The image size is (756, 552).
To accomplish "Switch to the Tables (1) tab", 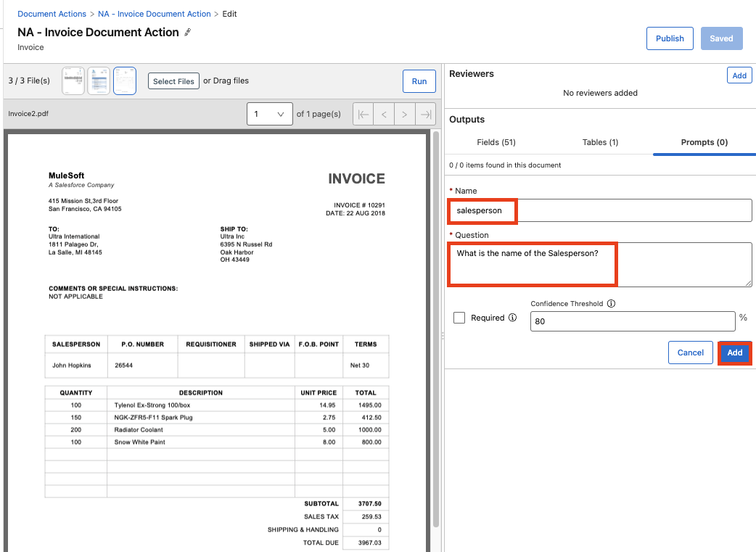I will coord(600,142).
